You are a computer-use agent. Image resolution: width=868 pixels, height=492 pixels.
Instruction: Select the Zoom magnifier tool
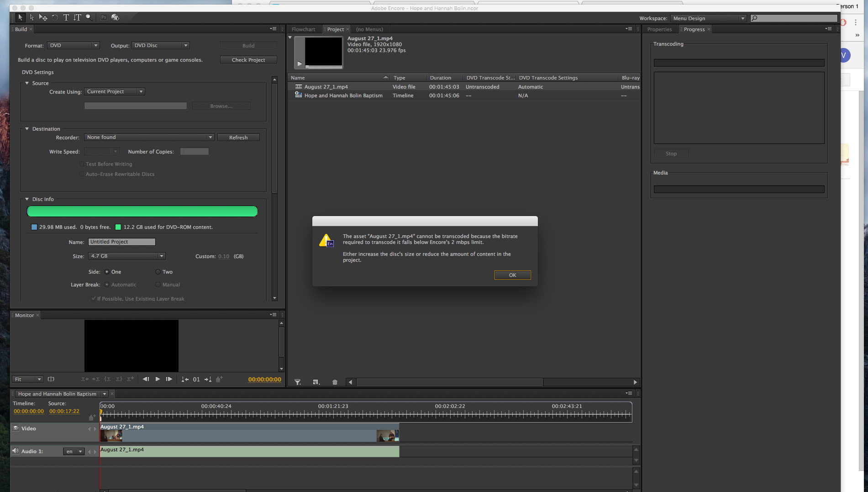[89, 17]
